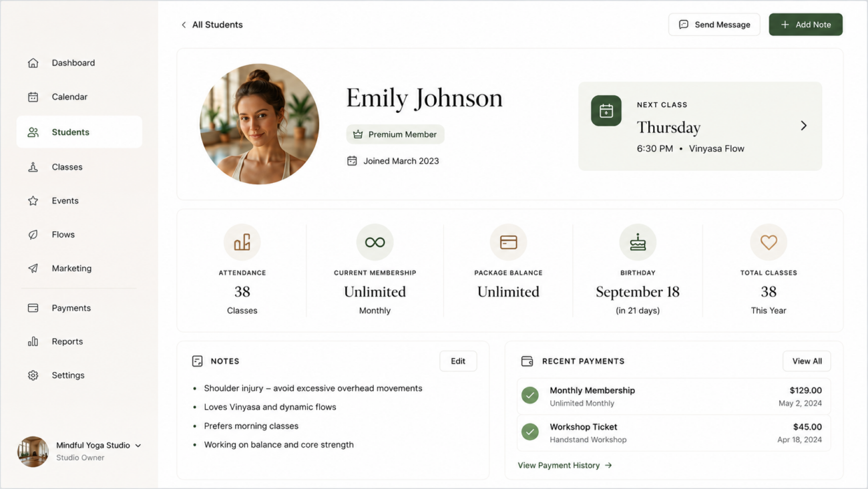Click the green Next Class calendar icon
Image resolution: width=868 pixels, height=489 pixels.
pos(606,111)
